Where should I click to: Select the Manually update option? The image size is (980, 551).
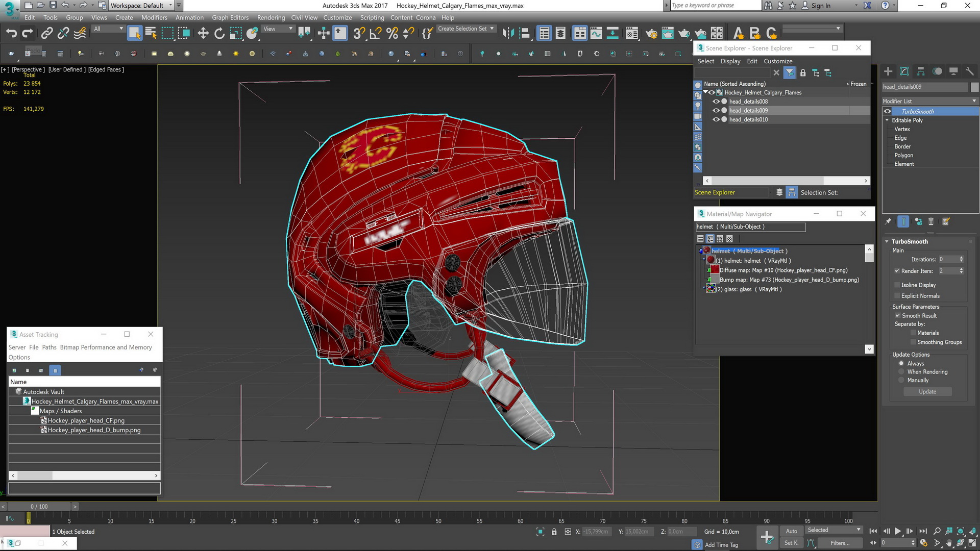[901, 381]
